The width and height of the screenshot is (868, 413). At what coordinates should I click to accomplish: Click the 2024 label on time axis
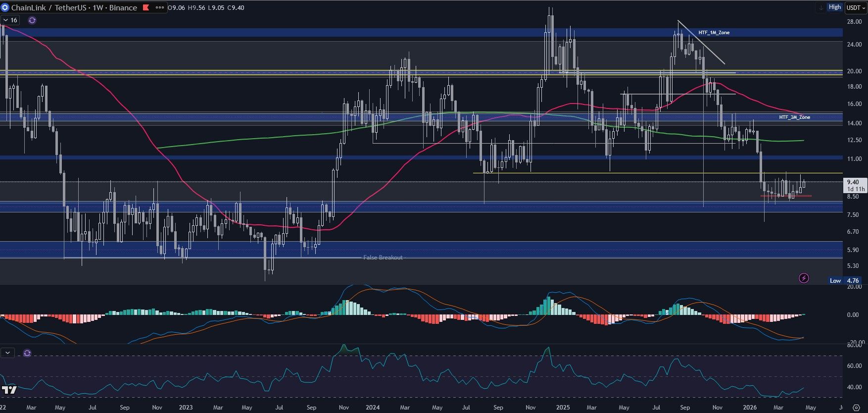coord(373,408)
